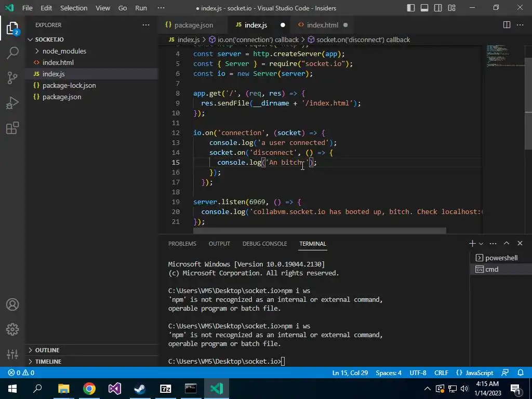Open Steam from the Windows taskbar
This screenshot has height=399, width=532.
click(x=140, y=389)
